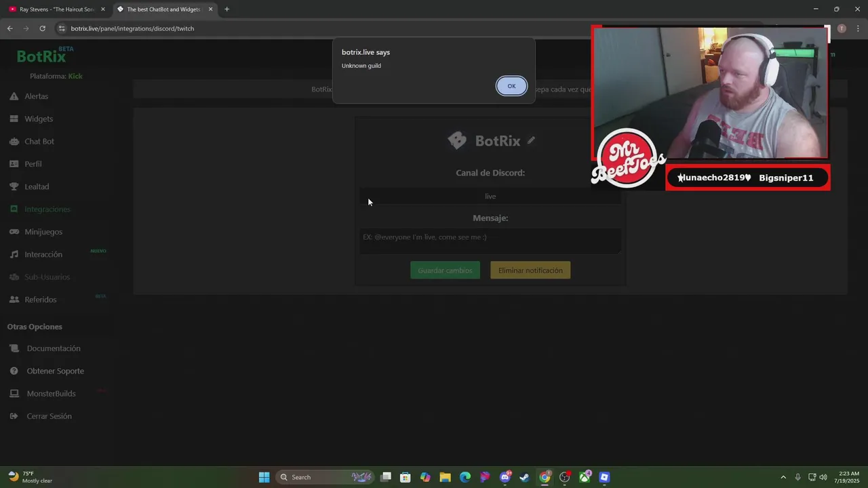The image size is (868, 488).
Task: Open File Explorer from taskbar
Action: click(445, 477)
